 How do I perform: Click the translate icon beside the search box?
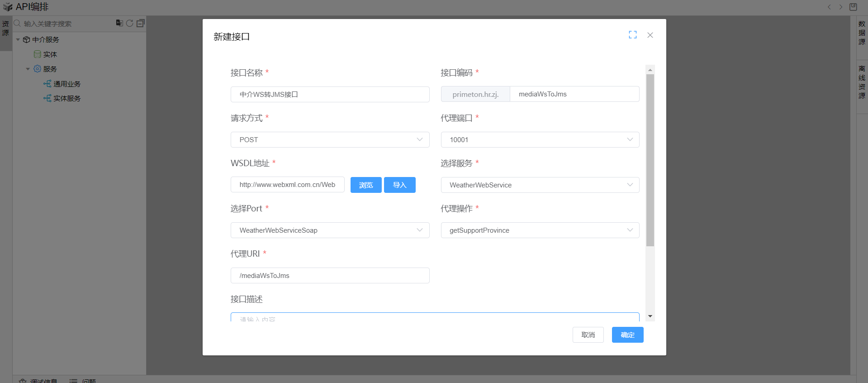119,23
